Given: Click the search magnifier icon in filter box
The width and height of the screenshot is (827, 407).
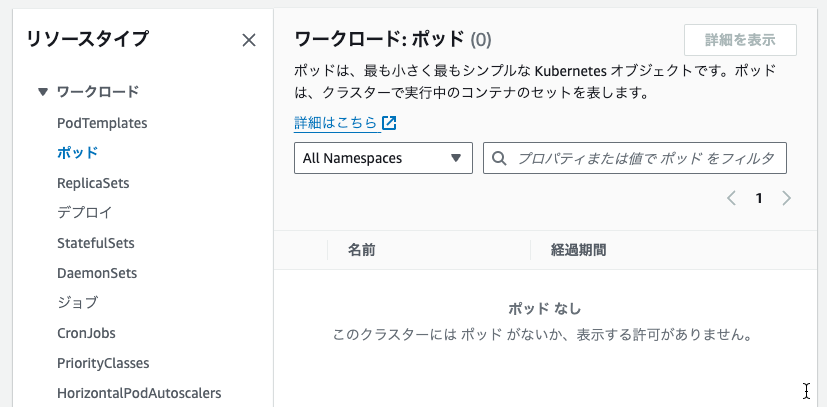Looking at the screenshot, I should 499,158.
